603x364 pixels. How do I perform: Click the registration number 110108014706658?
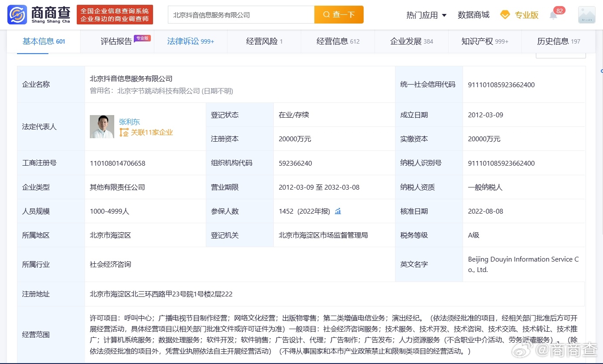[x=118, y=163]
